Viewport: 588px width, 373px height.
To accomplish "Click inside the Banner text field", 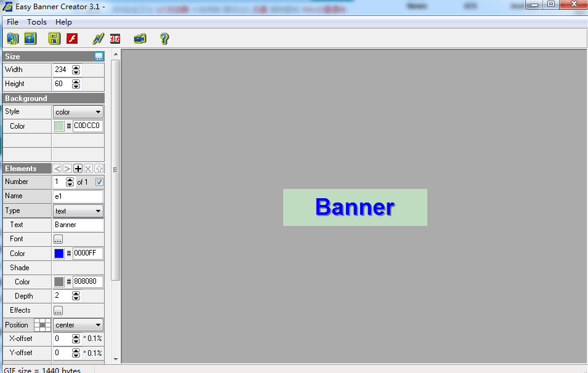I will click(78, 225).
